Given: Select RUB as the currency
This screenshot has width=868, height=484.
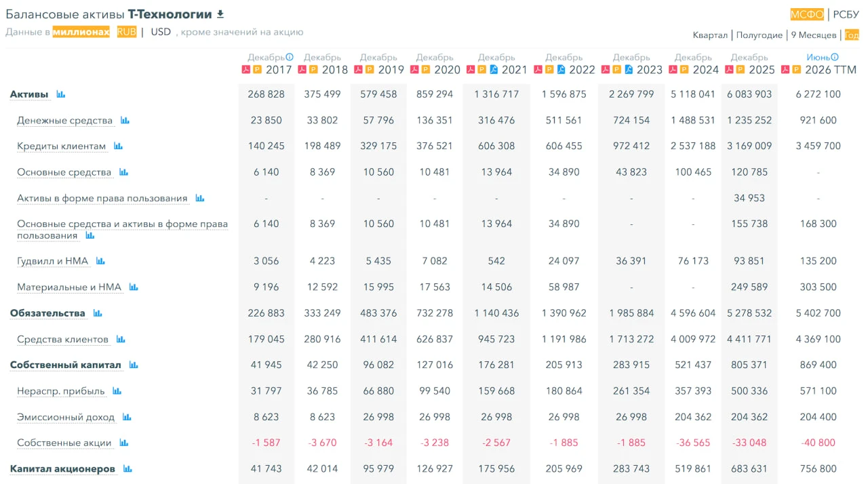Looking at the screenshot, I should pyautogui.click(x=127, y=32).
